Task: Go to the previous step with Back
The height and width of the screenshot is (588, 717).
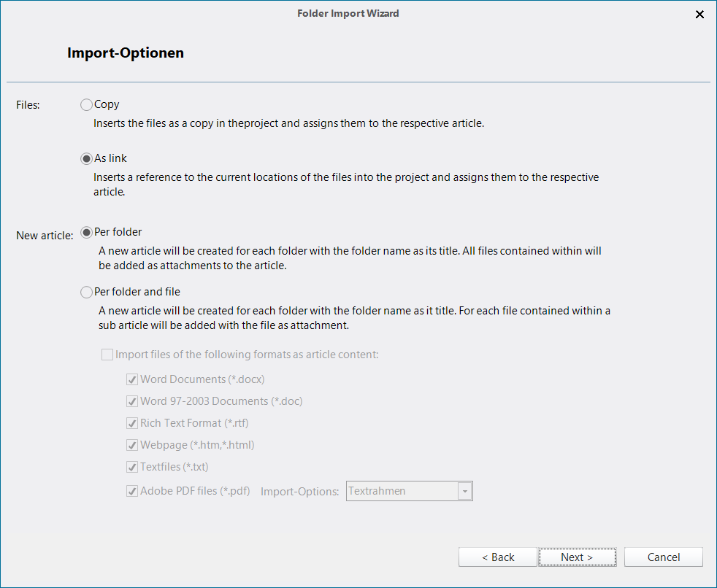Action: [x=498, y=557]
